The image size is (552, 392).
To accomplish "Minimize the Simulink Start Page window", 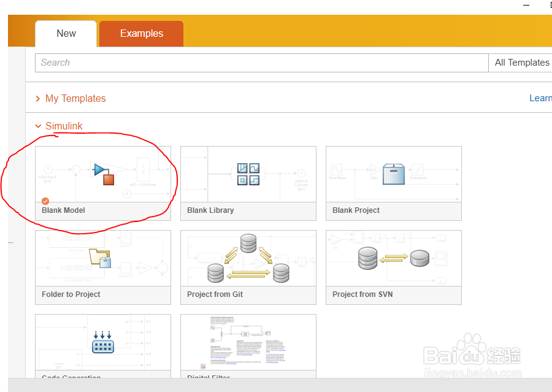I will pyautogui.click(x=526, y=6).
